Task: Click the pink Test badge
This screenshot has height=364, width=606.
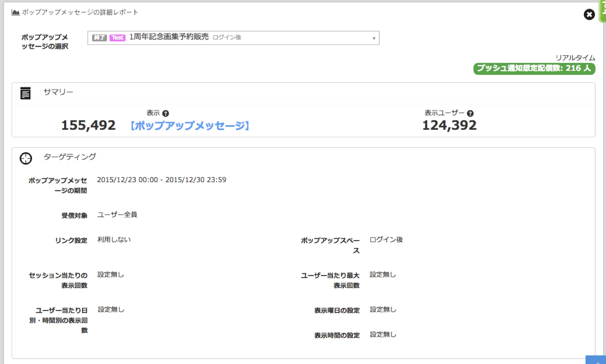Action: 117,38
